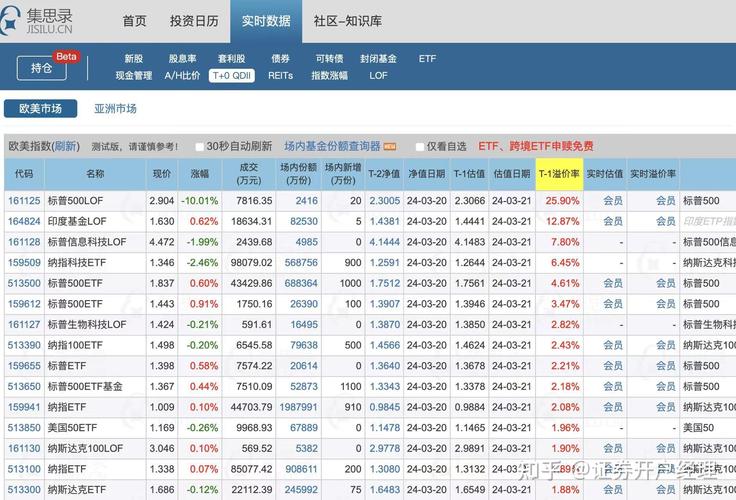Viewport: 736px width, 500px height.
Task: Open the REITs submenu item
Action: click(280, 76)
